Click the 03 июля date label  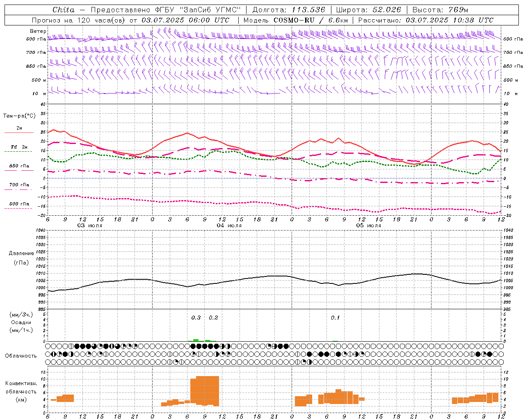[x=90, y=226]
